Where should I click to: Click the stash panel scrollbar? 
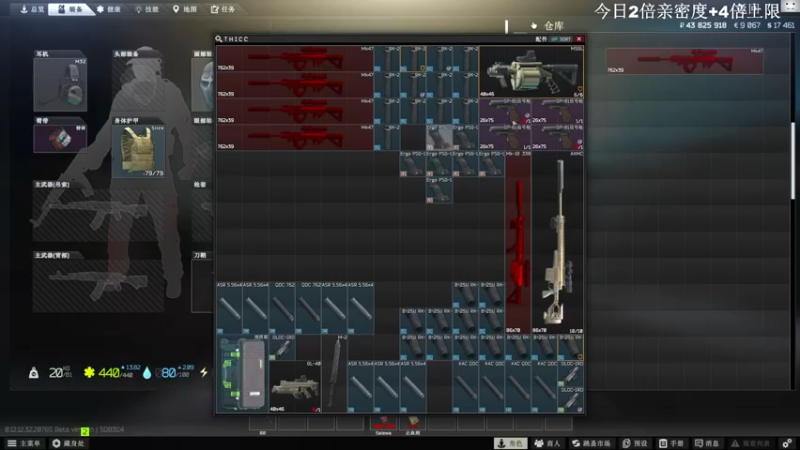point(792,161)
